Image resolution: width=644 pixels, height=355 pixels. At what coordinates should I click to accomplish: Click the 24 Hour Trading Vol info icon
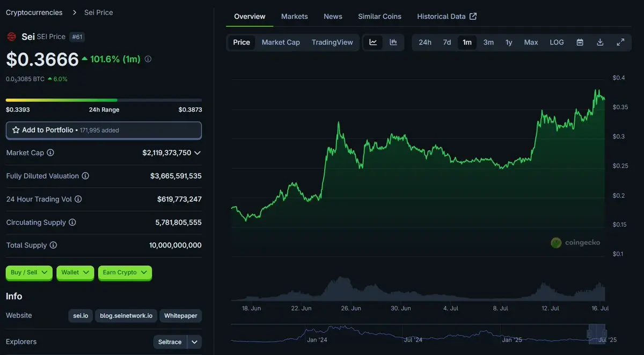click(x=78, y=199)
